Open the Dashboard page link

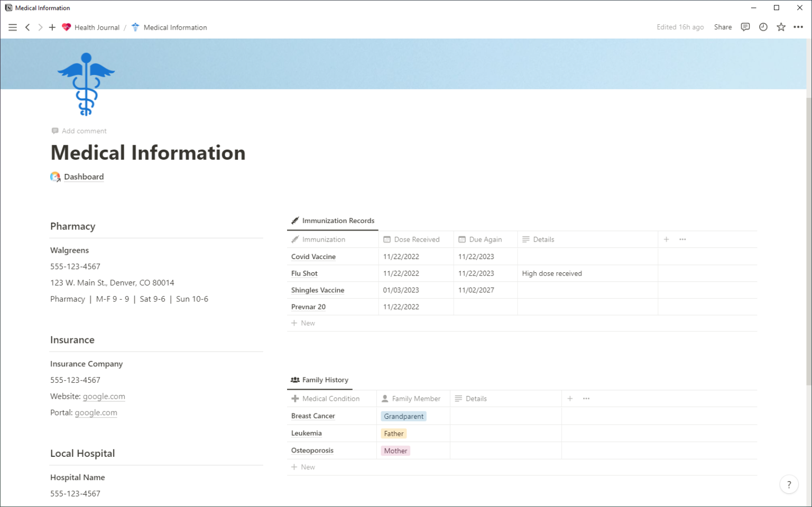click(x=84, y=177)
